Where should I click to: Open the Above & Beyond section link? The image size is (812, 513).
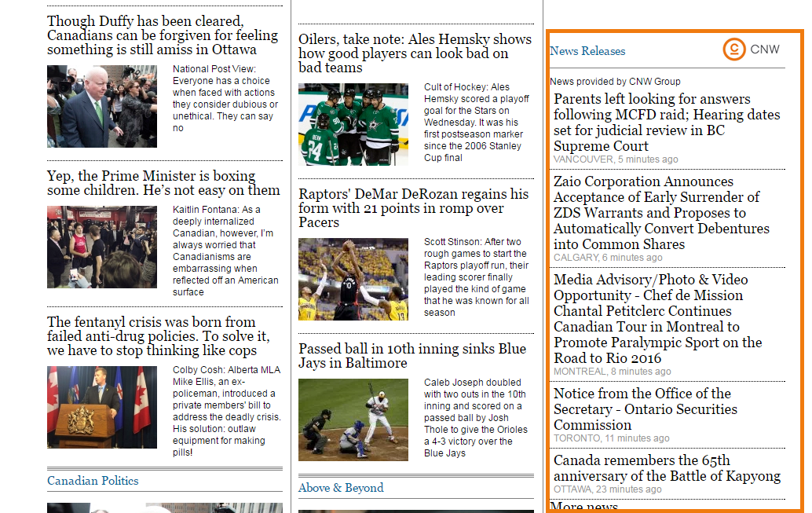pos(341,488)
